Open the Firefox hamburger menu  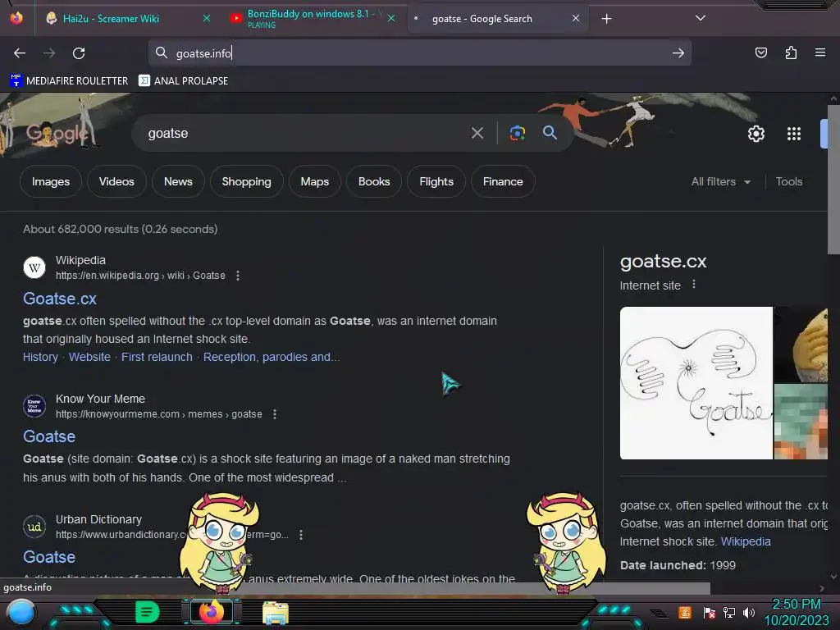[x=820, y=52]
